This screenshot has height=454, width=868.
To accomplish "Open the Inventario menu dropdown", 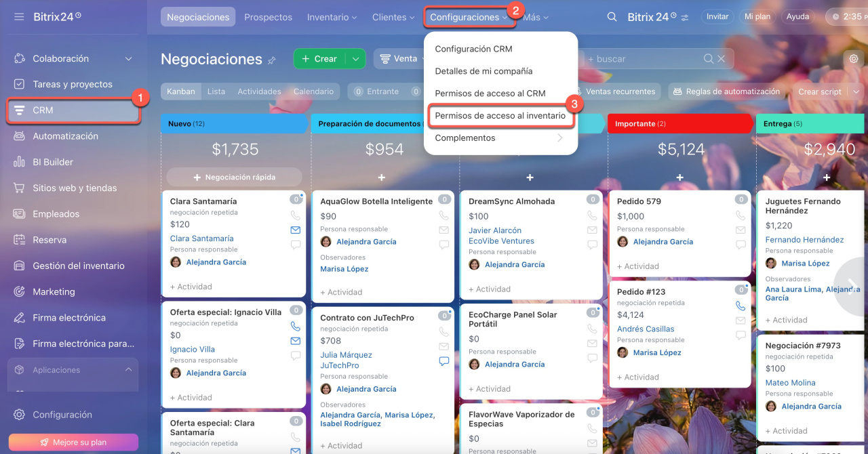I will point(332,17).
